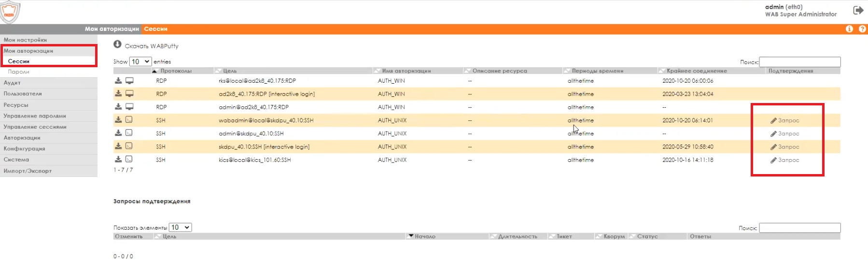Click last connection 2020-10-20 06:14:01

point(687,120)
